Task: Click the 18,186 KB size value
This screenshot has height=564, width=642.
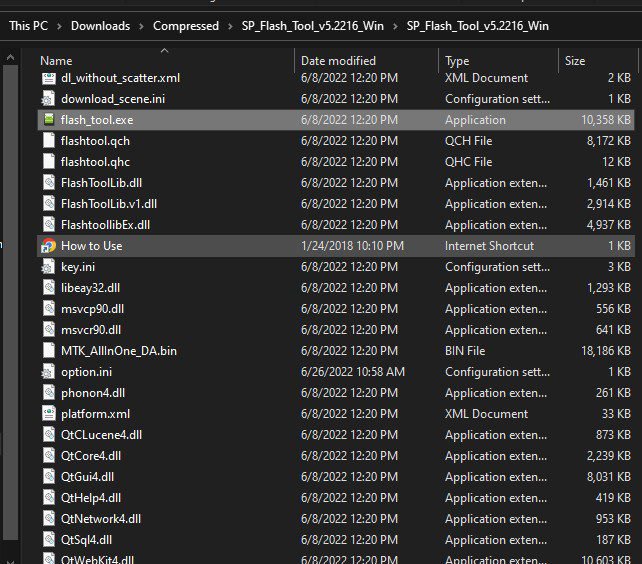Action: click(x=606, y=351)
